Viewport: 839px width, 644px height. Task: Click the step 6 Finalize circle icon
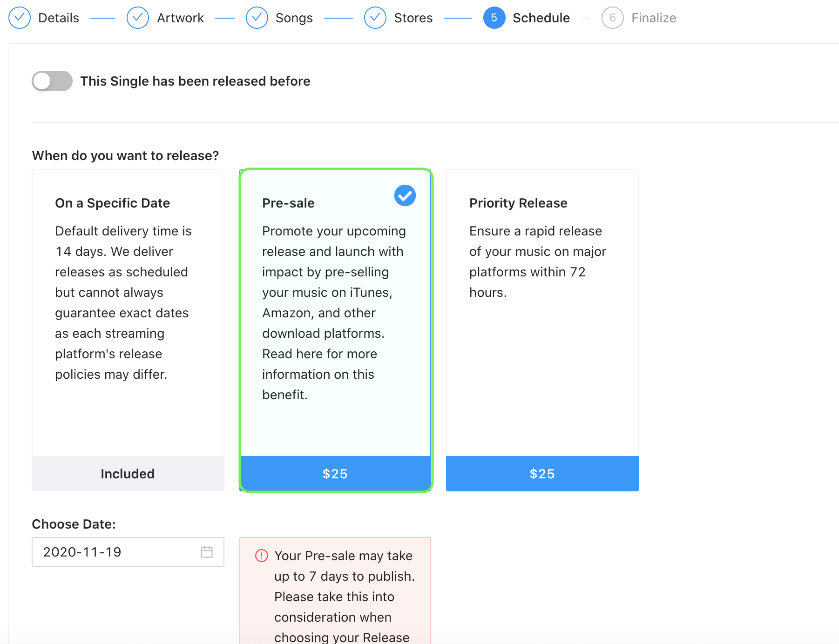(613, 18)
